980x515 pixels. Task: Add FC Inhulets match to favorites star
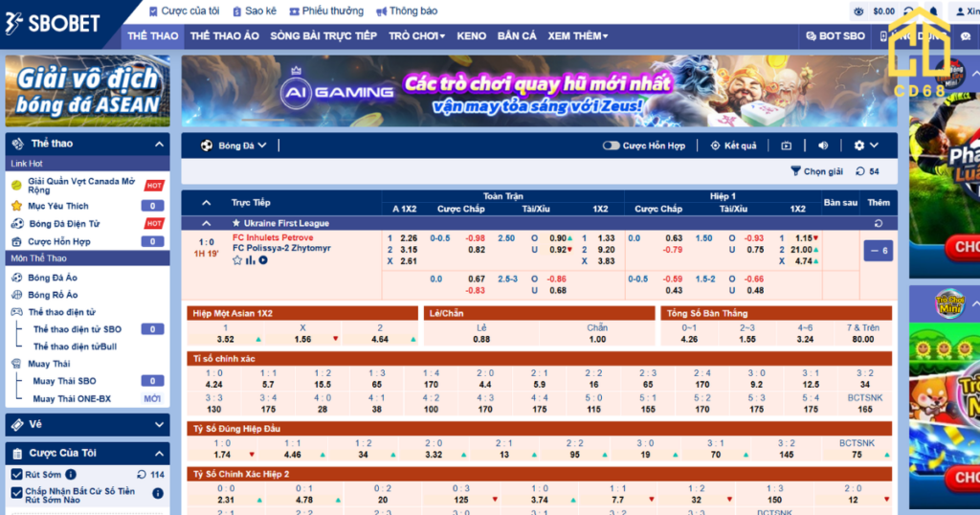237,260
